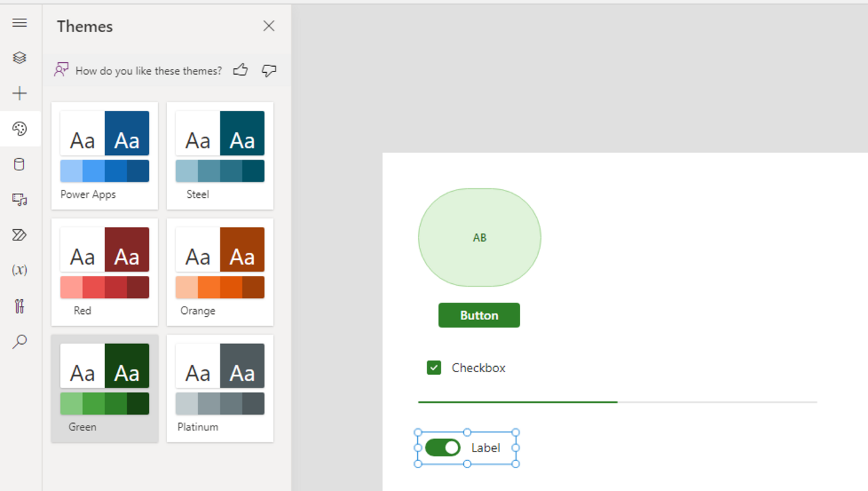Click the Themes panel title

coord(85,27)
